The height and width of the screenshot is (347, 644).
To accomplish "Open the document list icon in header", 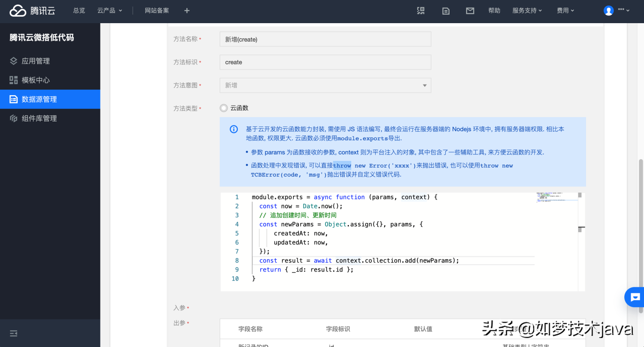I will (x=446, y=11).
